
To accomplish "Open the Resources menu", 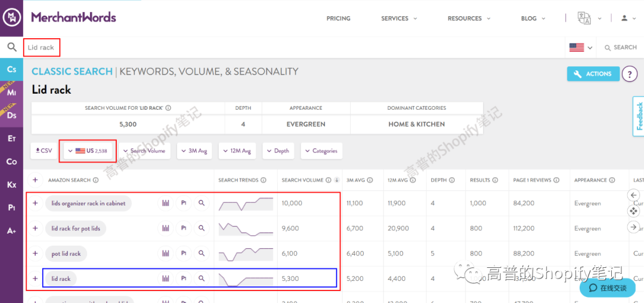I will click(x=469, y=18).
